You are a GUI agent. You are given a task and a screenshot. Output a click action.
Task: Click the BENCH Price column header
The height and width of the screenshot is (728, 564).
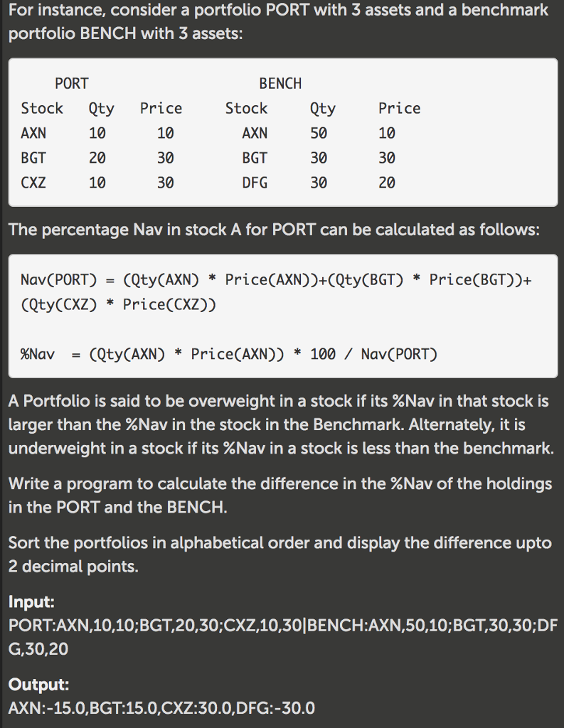[400, 109]
